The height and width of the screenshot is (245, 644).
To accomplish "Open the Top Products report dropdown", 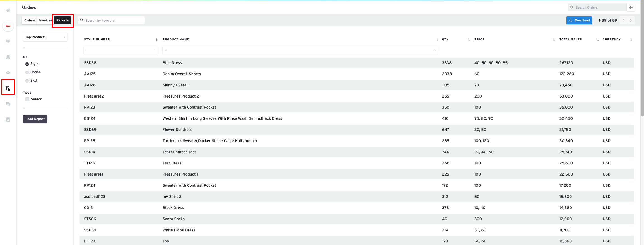I will coord(45,37).
